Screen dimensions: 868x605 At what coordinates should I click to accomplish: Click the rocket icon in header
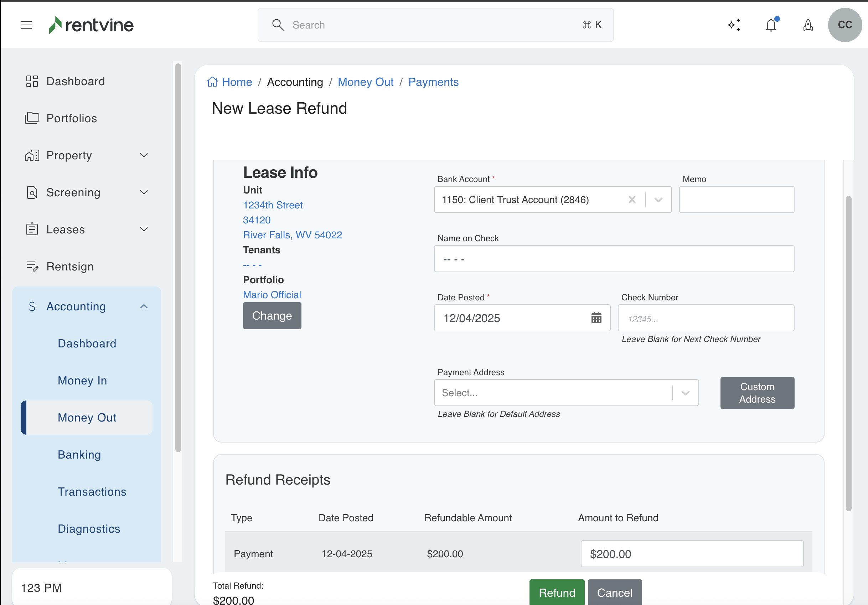[x=808, y=25]
